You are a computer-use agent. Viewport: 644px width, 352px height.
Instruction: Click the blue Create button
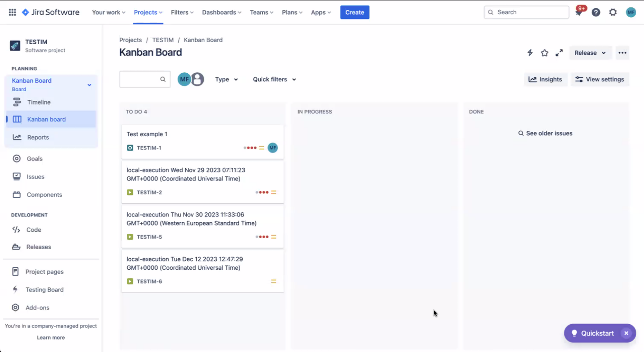pyautogui.click(x=354, y=12)
